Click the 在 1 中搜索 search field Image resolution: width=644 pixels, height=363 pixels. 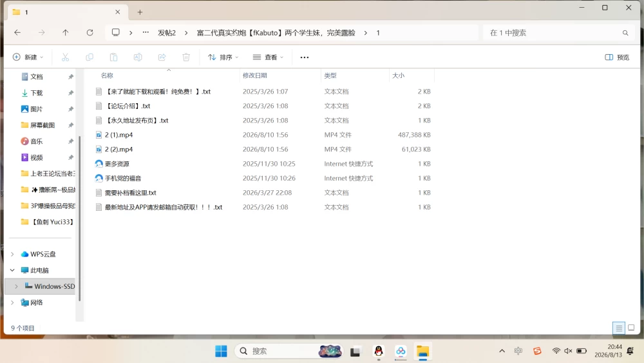pos(551,33)
